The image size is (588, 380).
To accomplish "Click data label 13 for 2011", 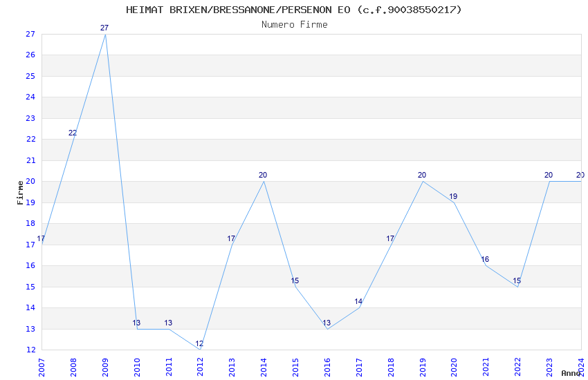I will point(168,323).
